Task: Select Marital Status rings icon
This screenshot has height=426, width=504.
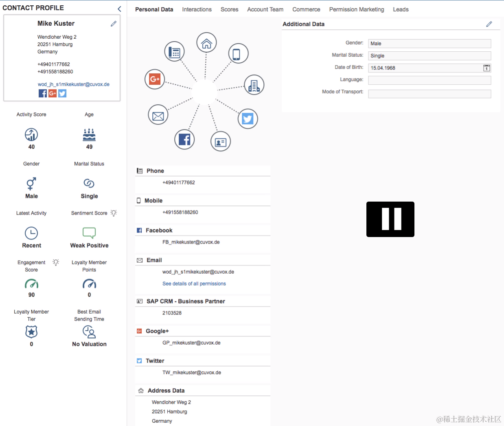Action: point(89,184)
